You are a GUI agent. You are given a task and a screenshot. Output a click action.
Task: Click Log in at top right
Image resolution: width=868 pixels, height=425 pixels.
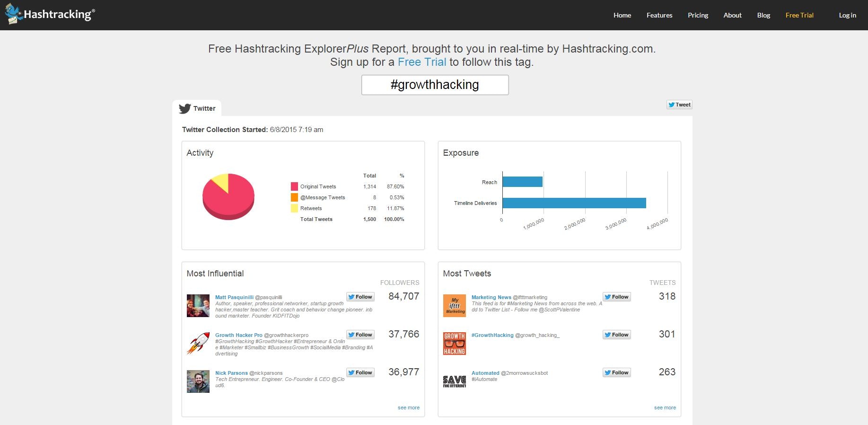pos(847,15)
